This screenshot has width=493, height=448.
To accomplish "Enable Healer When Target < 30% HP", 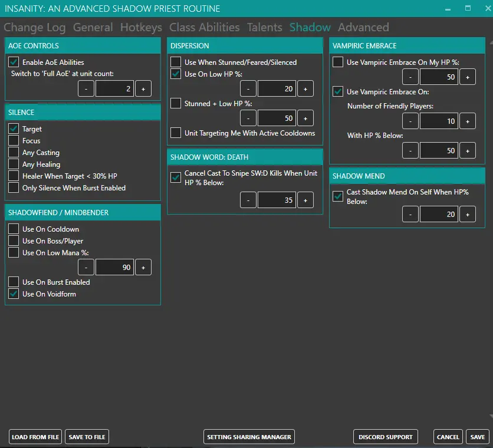I will coord(14,176).
